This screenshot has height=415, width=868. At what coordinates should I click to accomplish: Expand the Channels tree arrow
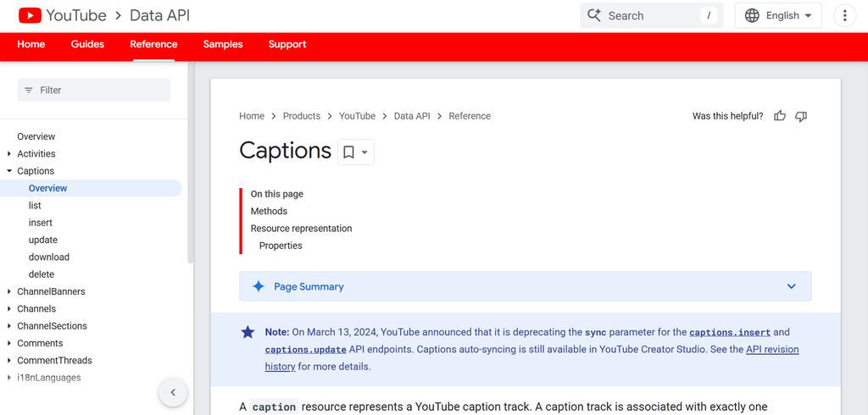[8, 309]
